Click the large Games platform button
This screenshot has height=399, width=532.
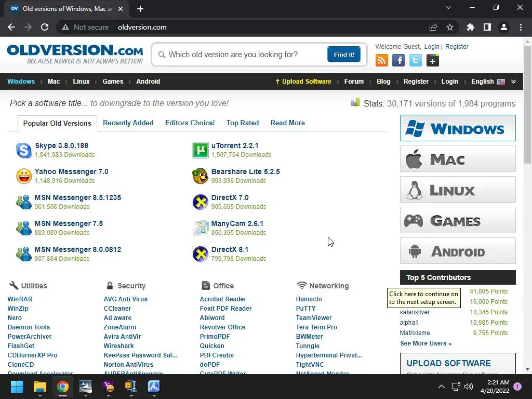[x=458, y=220]
